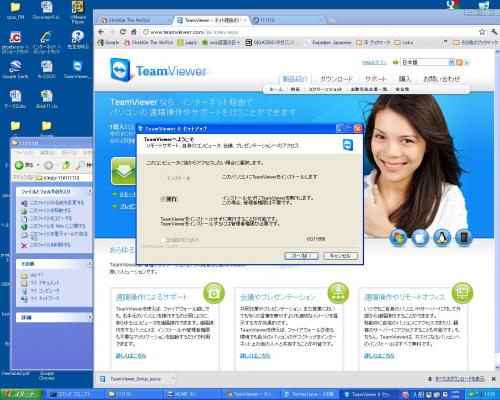
Task: Bookmark page with the star icon
Action: (482, 32)
